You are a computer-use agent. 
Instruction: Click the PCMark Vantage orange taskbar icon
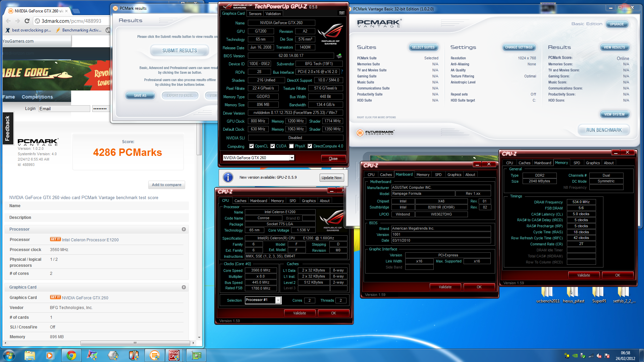pyautogui.click(x=155, y=355)
